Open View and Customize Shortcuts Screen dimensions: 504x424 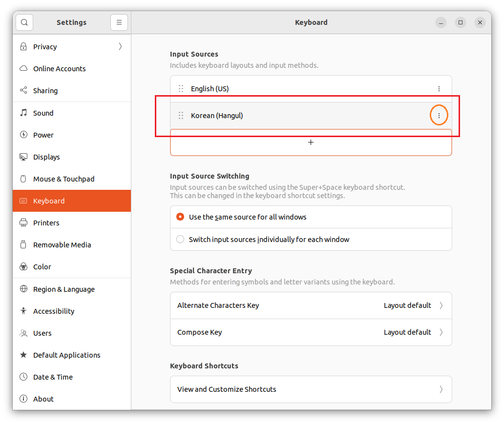(x=311, y=389)
